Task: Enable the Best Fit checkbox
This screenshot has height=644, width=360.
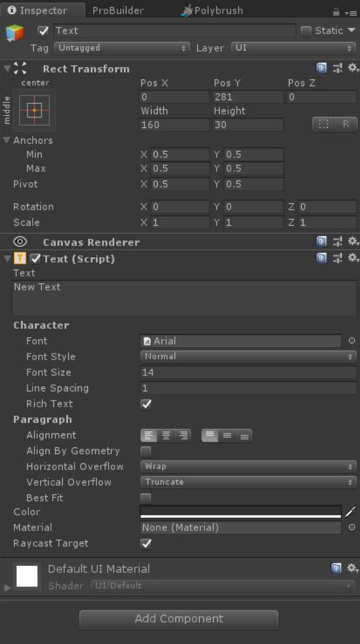Action: click(x=145, y=498)
